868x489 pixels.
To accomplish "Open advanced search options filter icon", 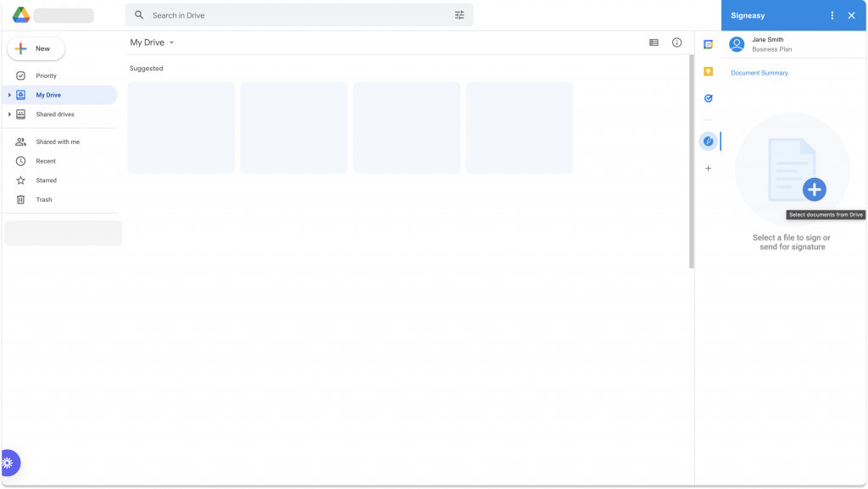I will (459, 14).
